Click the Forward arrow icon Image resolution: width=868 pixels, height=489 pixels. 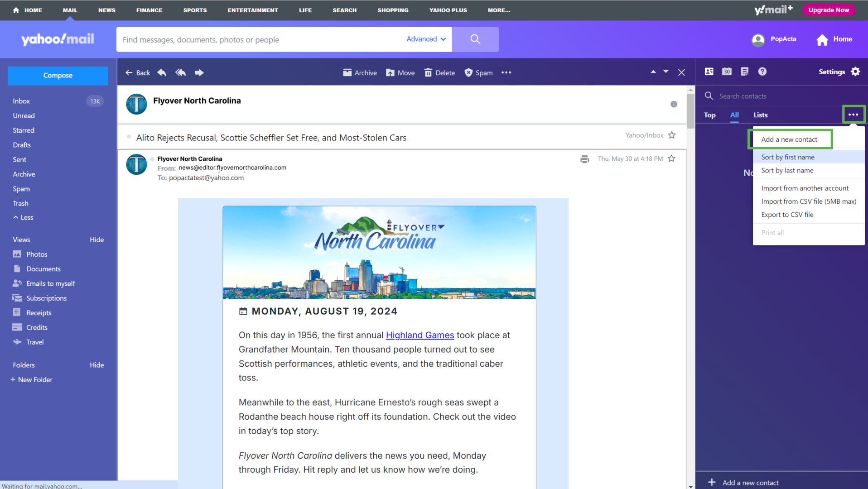tap(199, 72)
